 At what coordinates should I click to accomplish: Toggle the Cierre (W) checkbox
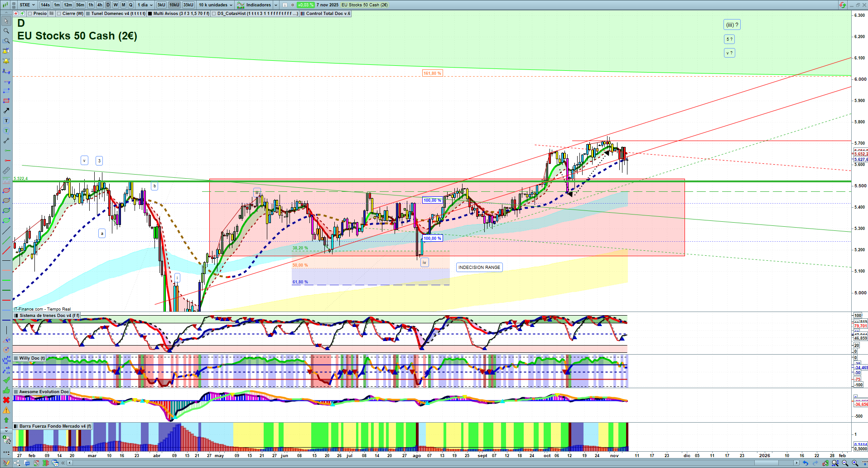click(59, 14)
